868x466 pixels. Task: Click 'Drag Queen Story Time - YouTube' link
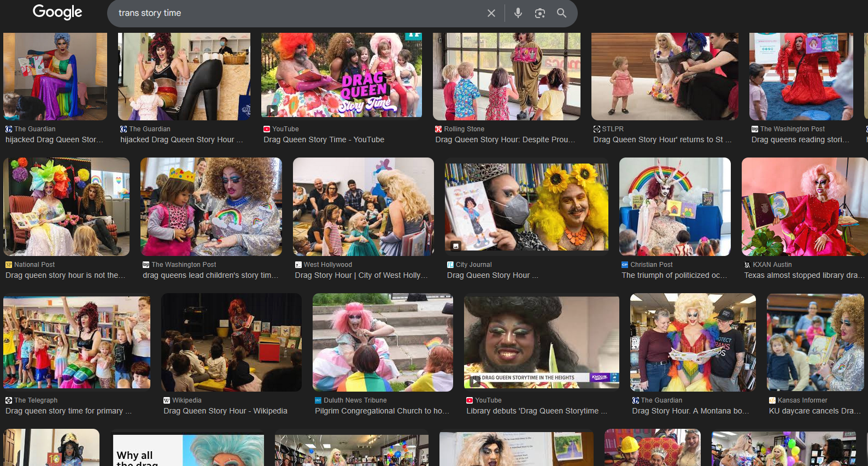click(x=324, y=139)
